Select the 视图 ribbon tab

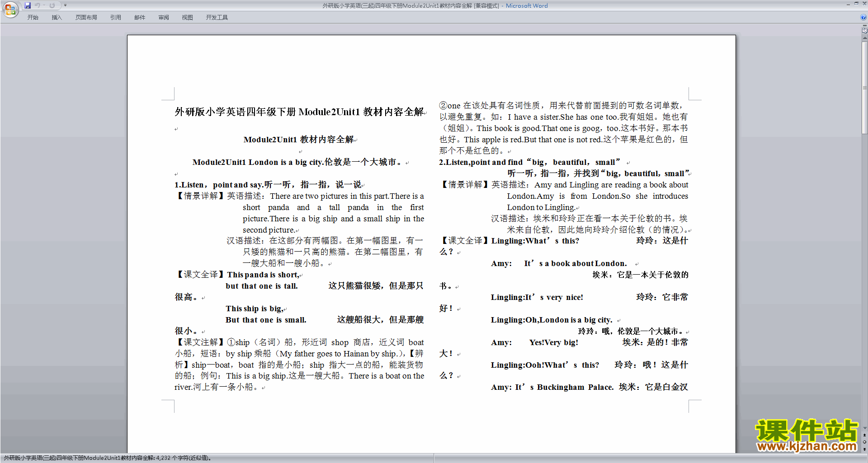pyautogui.click(x=188, y=18)
